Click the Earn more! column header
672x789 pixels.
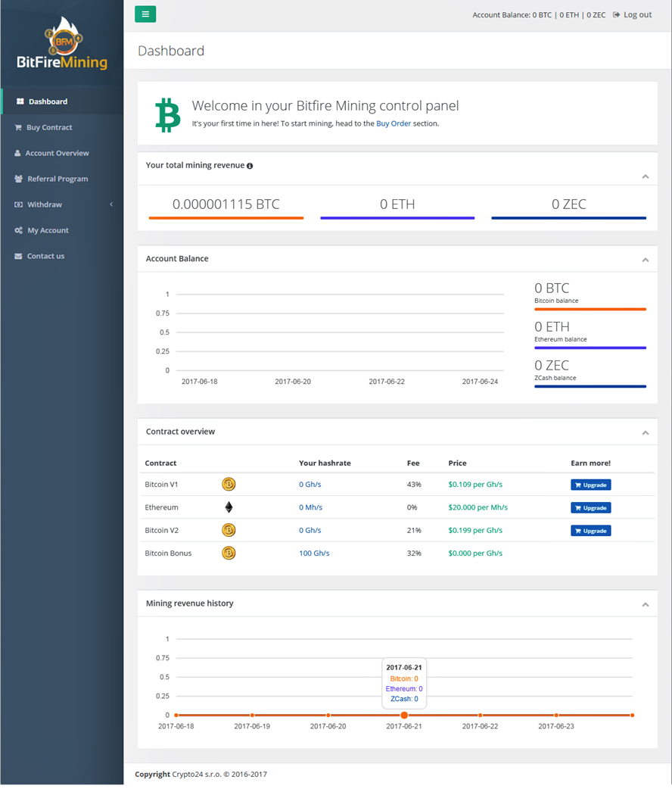point(590,463)
